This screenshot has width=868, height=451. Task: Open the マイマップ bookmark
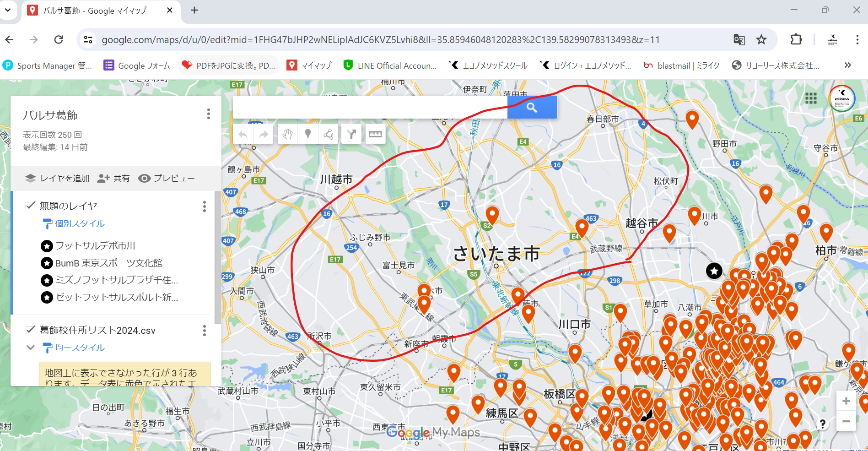tap(309, 65)
